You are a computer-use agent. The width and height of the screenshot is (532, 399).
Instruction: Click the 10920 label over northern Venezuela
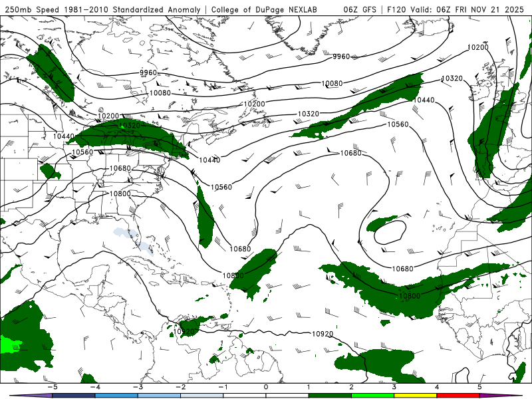184,331
